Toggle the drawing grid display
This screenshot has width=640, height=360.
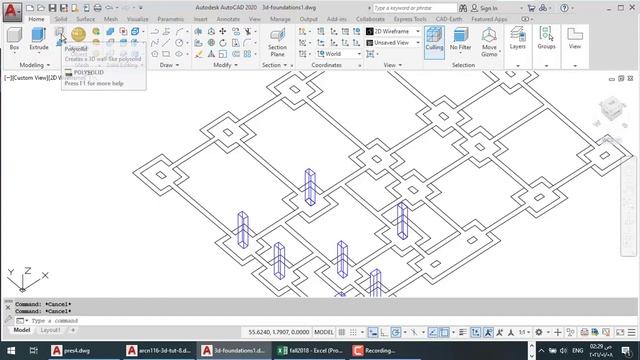pyautogui.click(x=342, y=332)
